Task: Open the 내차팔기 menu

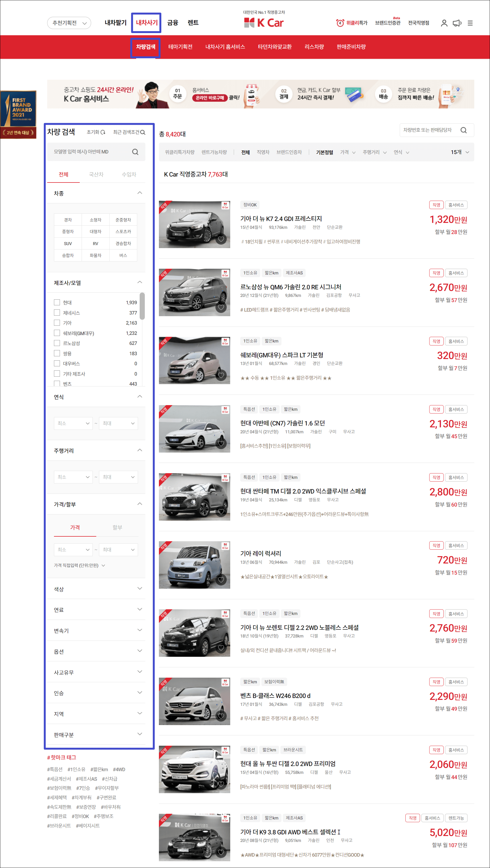Action: click(115, 23)
